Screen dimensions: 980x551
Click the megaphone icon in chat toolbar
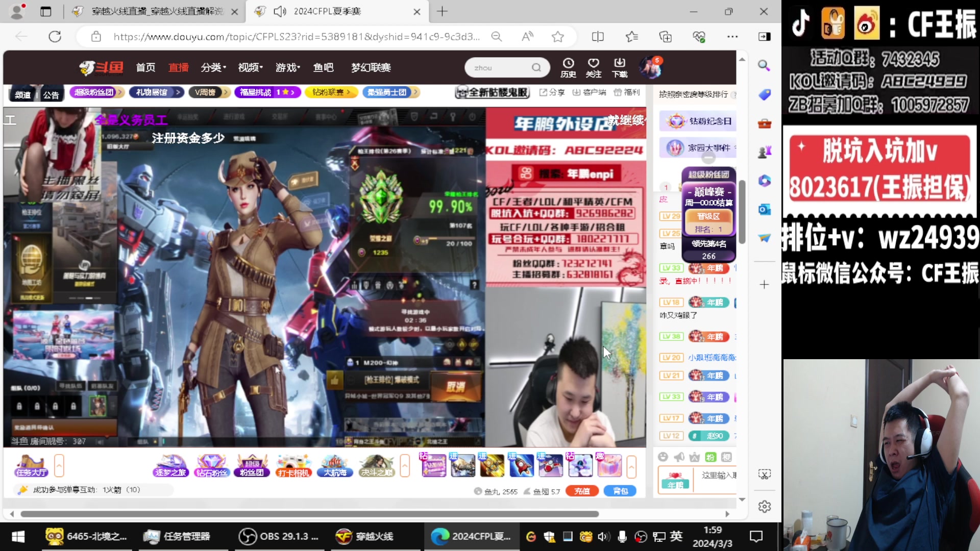(679, 457)
